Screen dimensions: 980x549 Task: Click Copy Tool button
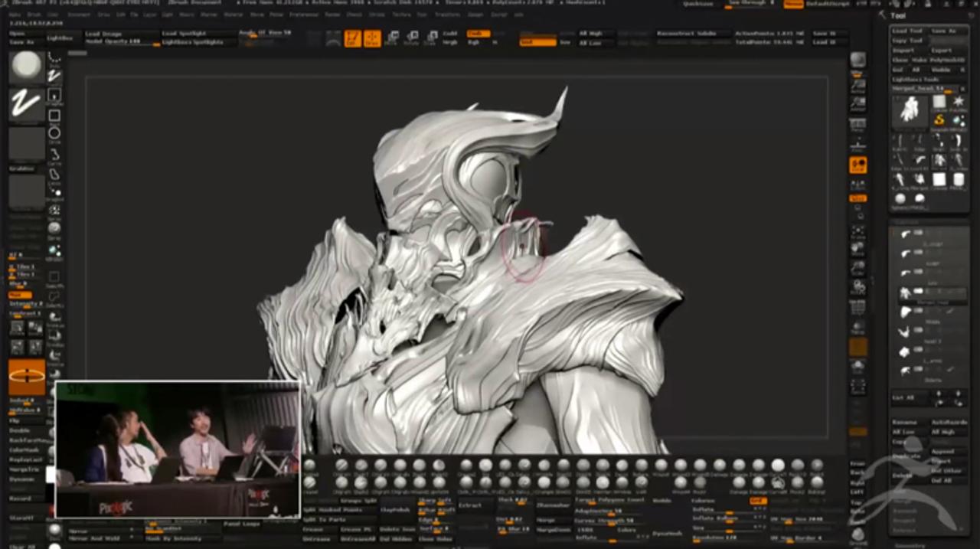point(908,41)
